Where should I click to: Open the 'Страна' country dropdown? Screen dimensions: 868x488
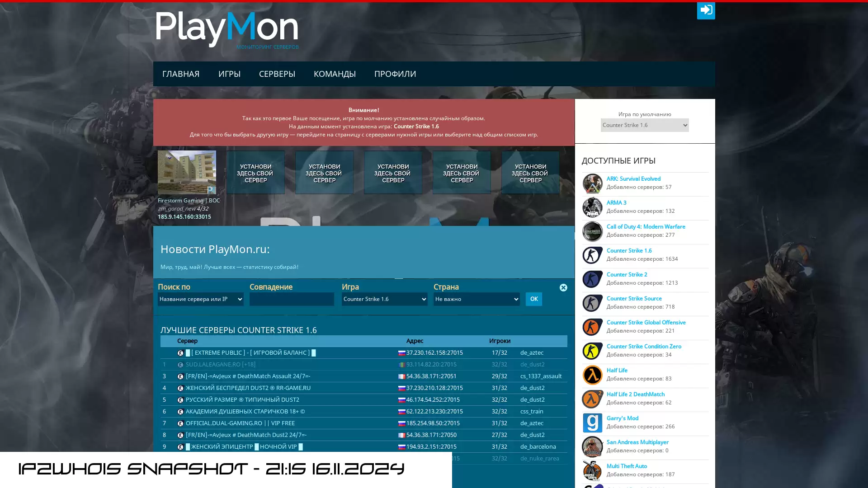[476, 299]
